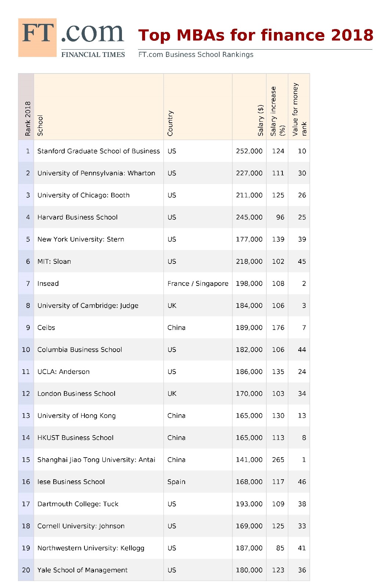This screenshot has width=390, height=588.
Task: Select 'University of Hong Kong' cell
Action: (x=99, y=416)
